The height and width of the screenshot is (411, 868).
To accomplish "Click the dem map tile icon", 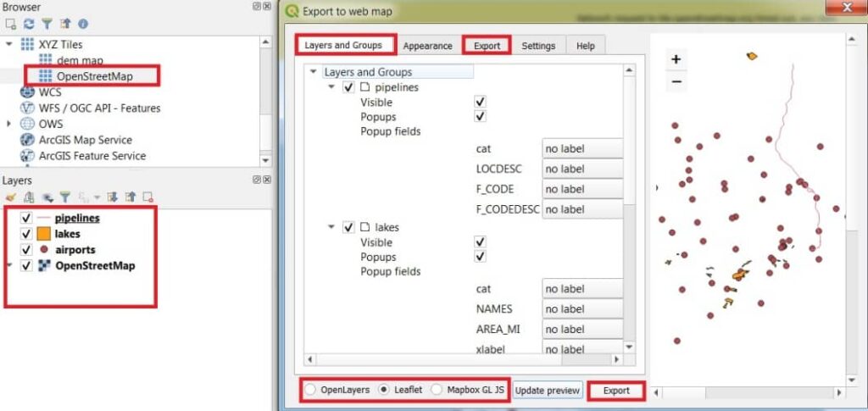I will [x=46, y=60].
